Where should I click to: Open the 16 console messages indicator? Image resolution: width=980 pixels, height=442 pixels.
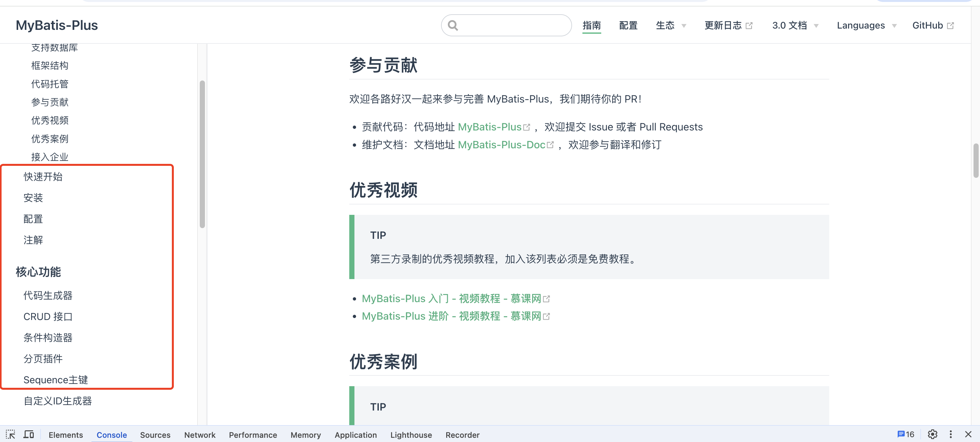pyautogui.click(x=906, y=435)
